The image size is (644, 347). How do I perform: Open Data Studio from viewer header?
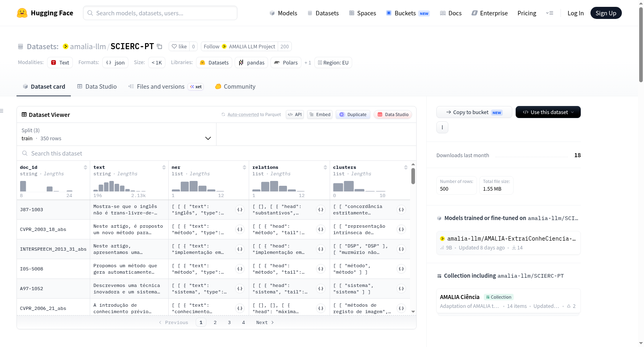click(x=393, y=114)
